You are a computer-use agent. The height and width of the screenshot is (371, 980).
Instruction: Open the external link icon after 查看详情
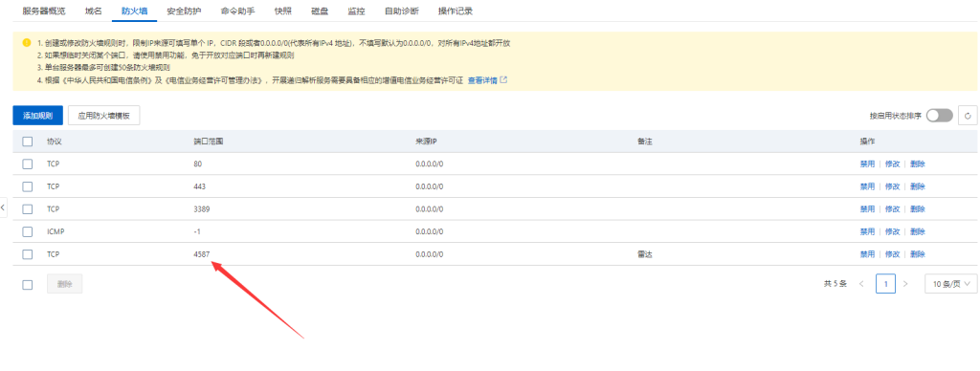[503, 80]
